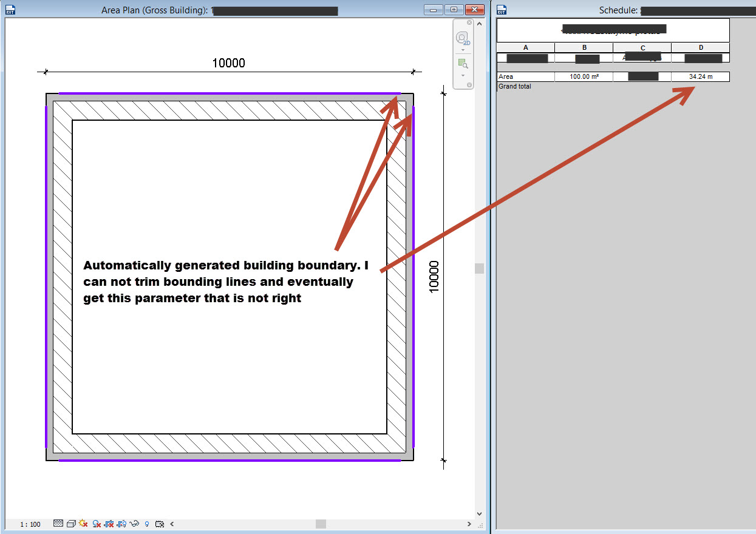Click vertical scrollbar up arrow in Area Plan
This screenshot has width=756, height=534.
click(x=480, y=24)
